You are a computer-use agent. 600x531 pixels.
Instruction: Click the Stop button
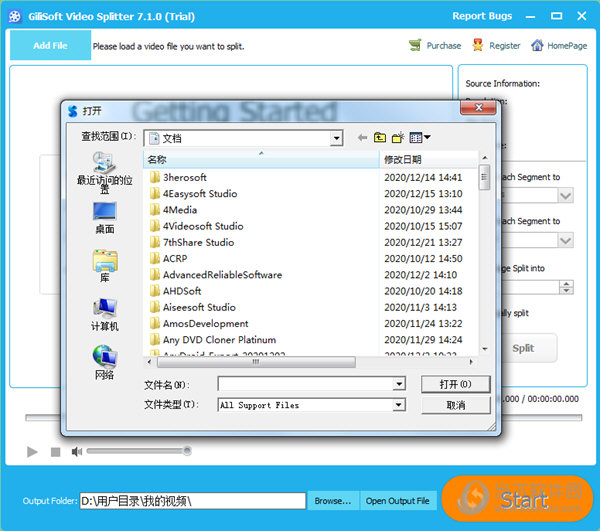tap(55, 452)
